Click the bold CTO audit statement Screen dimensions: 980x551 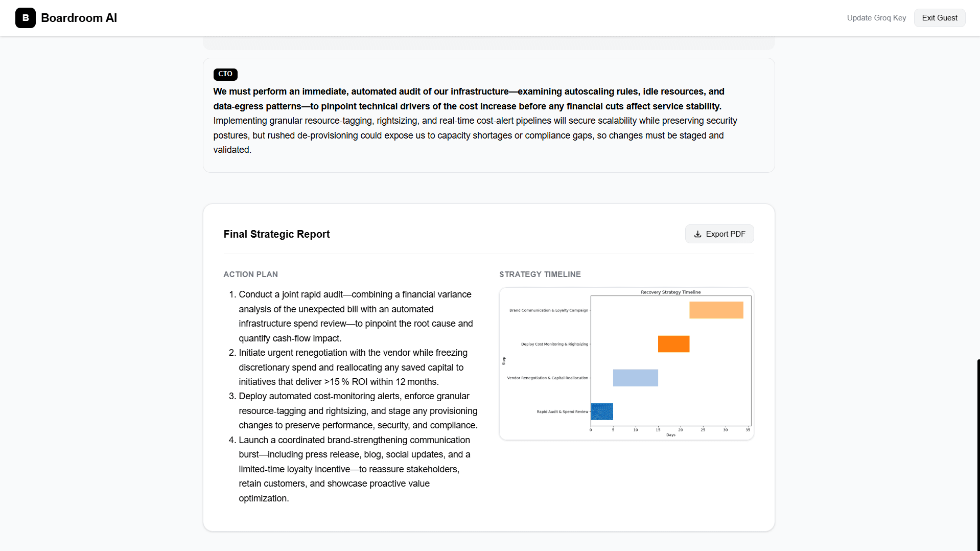click(469, 99)
